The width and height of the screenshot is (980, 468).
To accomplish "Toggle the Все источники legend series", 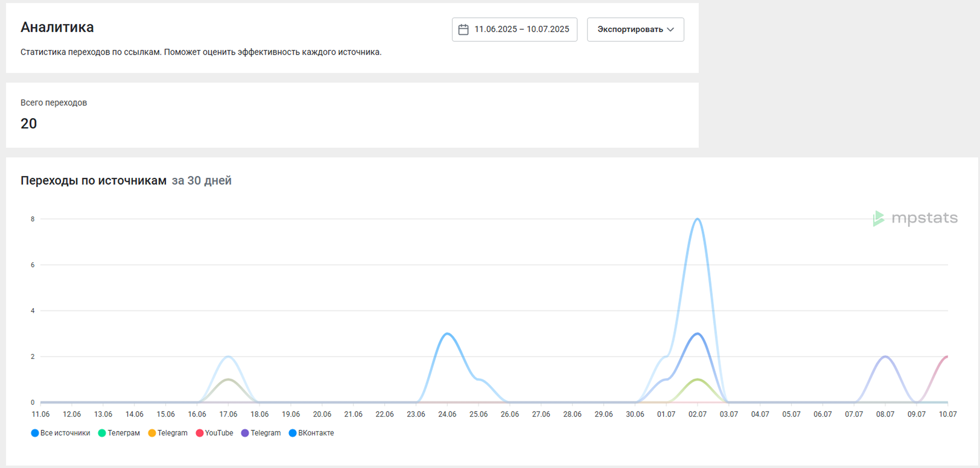I will 61,433.
